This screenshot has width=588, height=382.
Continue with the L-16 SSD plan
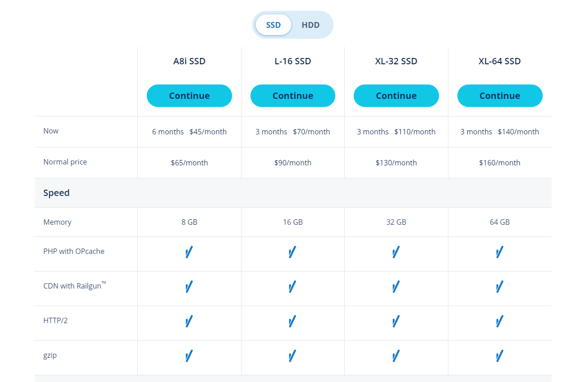(x=293, y=96)
